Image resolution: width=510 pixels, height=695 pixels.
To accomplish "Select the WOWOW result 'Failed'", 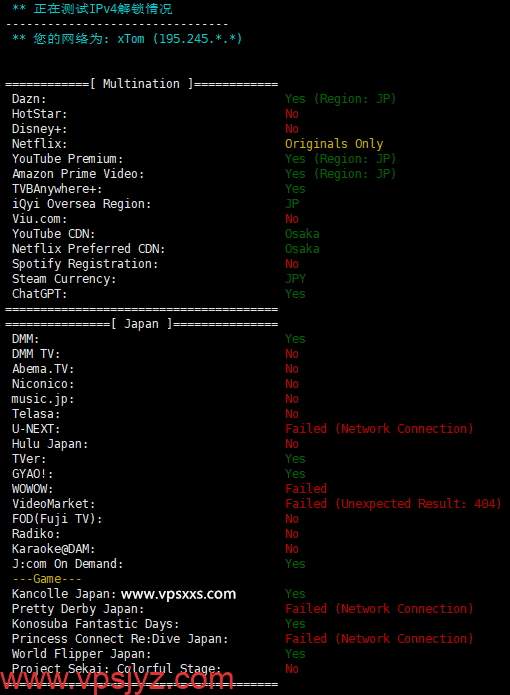I will [x=306, y=489].
